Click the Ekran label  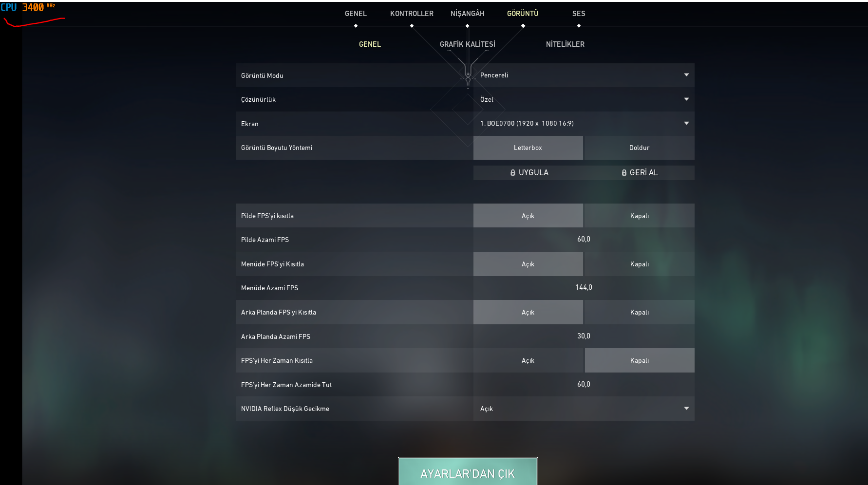250,124
